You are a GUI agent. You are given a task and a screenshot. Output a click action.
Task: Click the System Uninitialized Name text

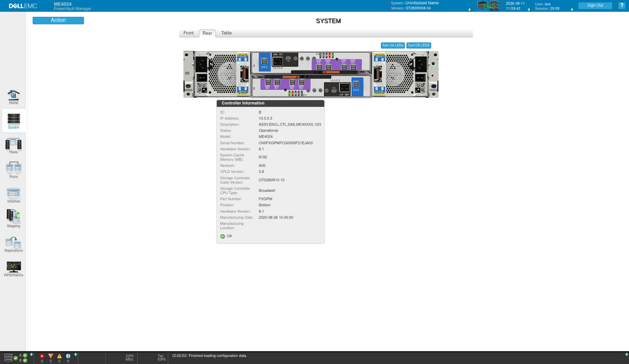(x=414, y=3)
